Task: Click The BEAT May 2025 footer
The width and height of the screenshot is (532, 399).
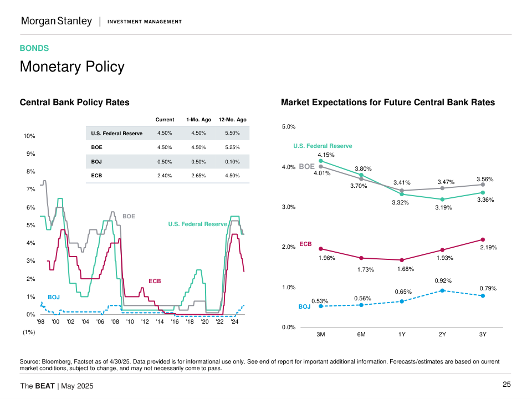Action: click(x=57, y=386)
